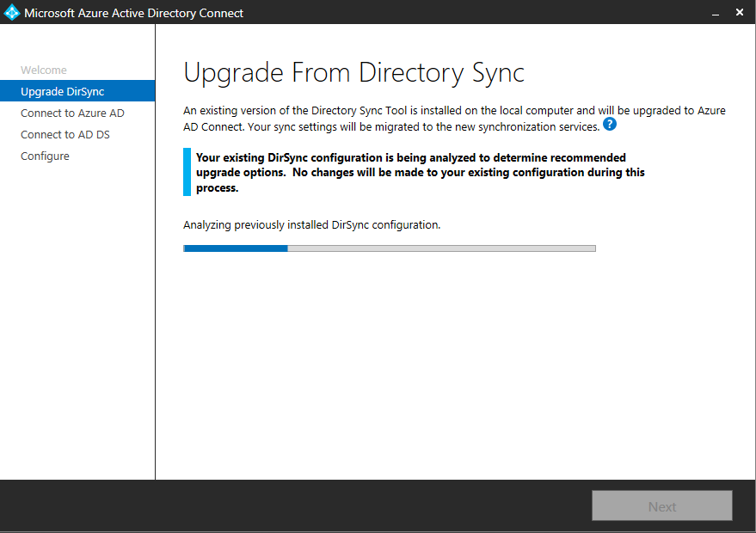Click the blue accent bar beside the notice
Screen dimensions: 756x533
click(x=187, y=172)
